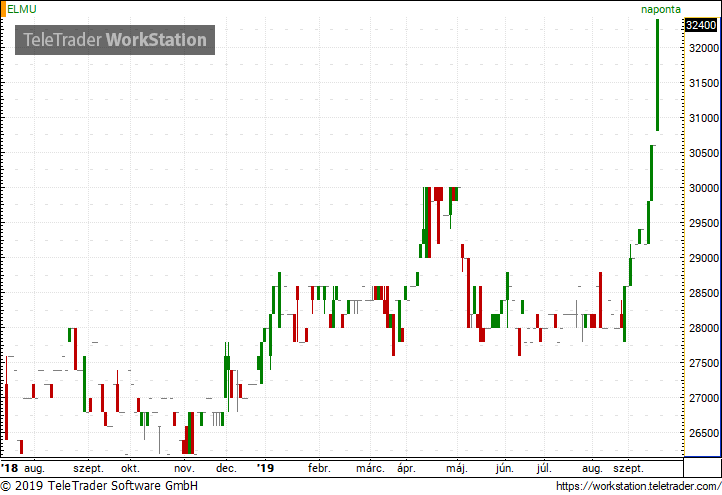Click the 'márc.' month label
The width and height of the screenshot is (722, 495).
tap(370, 469)
